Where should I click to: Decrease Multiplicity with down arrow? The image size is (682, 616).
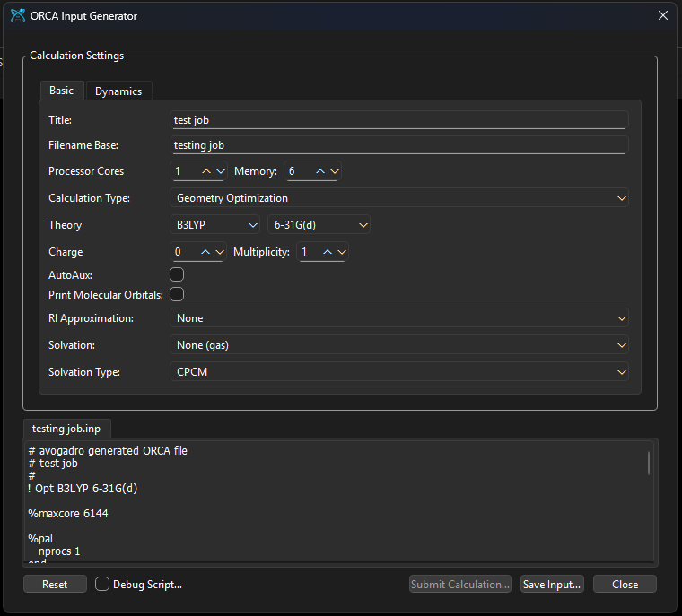pos(341,252)
